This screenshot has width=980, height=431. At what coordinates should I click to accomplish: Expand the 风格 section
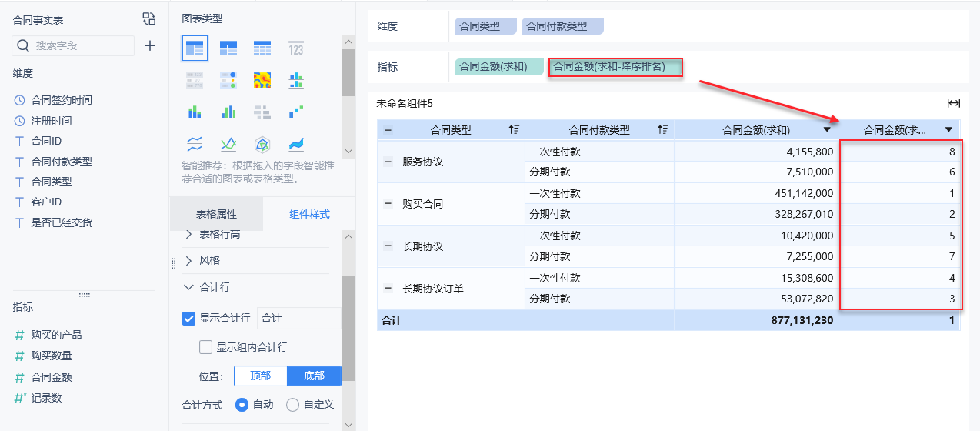coord(189,261)
